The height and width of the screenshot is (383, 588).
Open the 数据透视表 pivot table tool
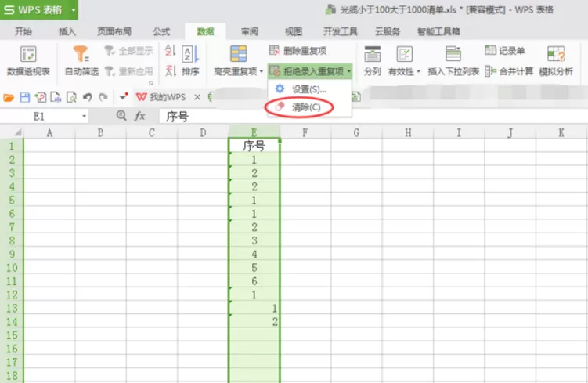tap(28, 61)
